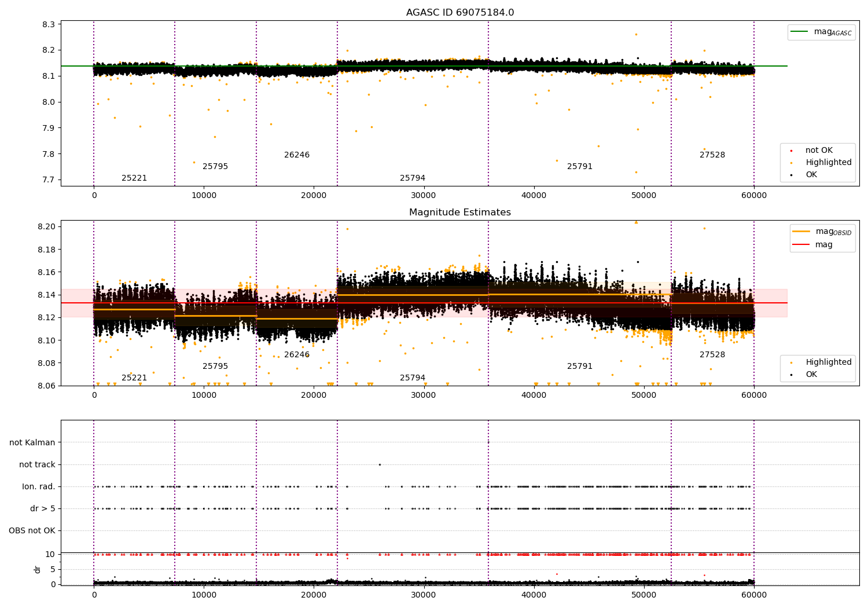Click the 8.10 y-axis tick of middle plot
The image size is (868, 608).
coord(46,340)
